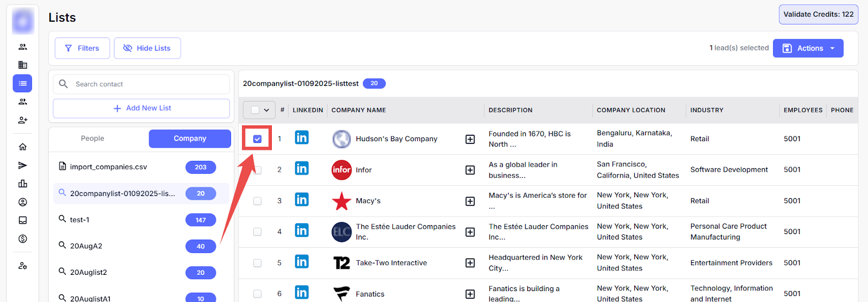The height and width of the screenshot is (302, 868).
Task: Click the inbox tray icon in sidebar
Action: [x=23, y=221]
